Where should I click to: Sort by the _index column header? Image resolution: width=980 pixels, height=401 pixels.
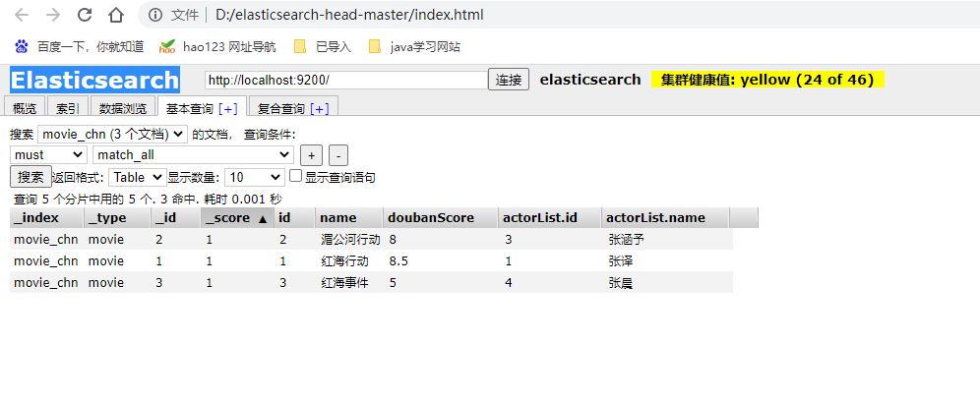47,218
